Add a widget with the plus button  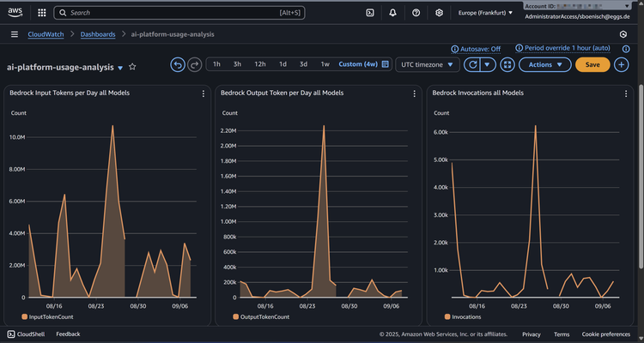622,64
